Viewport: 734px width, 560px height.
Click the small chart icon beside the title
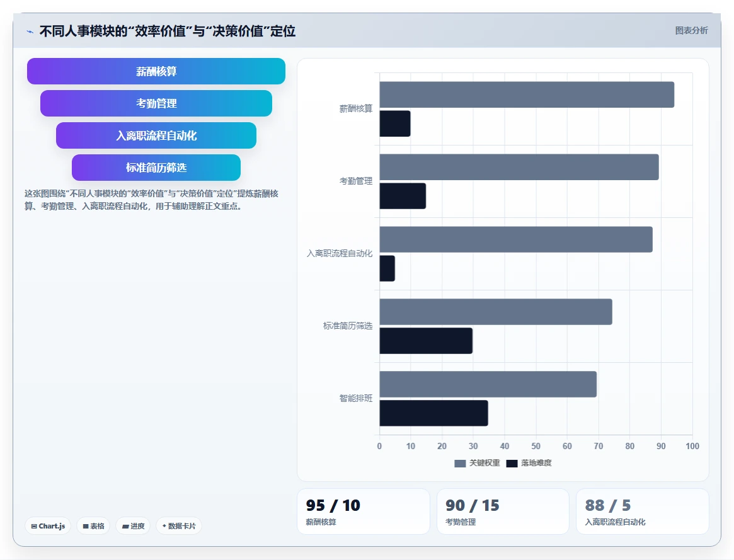pos(30,32)
